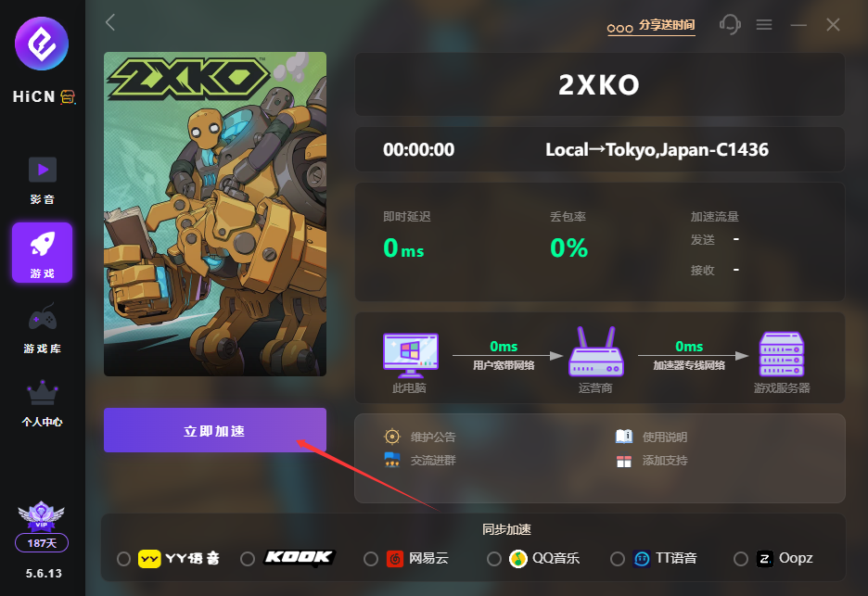Select the KOOK sync acceleration radio

click(x=248, y=559)
